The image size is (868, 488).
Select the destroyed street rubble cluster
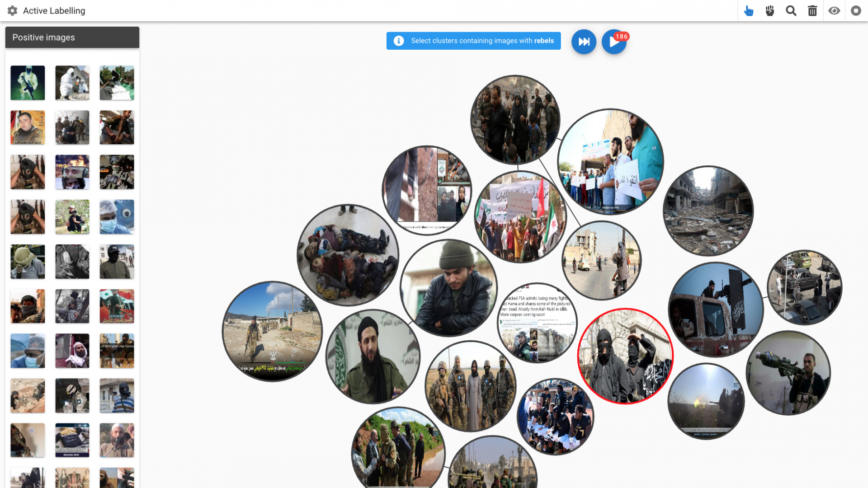(x=708, y=211)
